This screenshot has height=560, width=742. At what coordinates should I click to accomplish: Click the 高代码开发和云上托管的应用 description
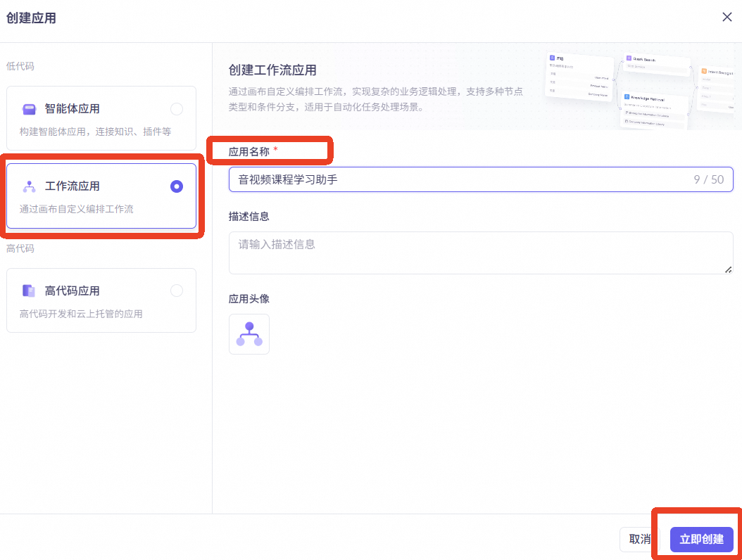81,314
